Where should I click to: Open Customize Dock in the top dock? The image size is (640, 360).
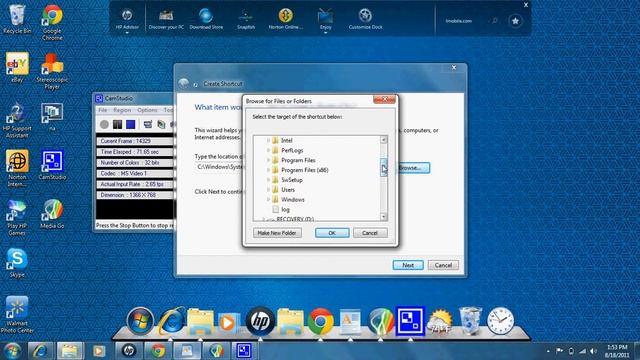pyautogui.click(x=365, y=20)
